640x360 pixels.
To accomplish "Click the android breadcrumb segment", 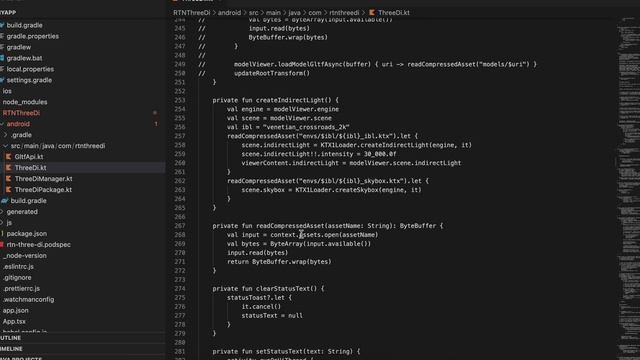I will [x=229, y=13].
